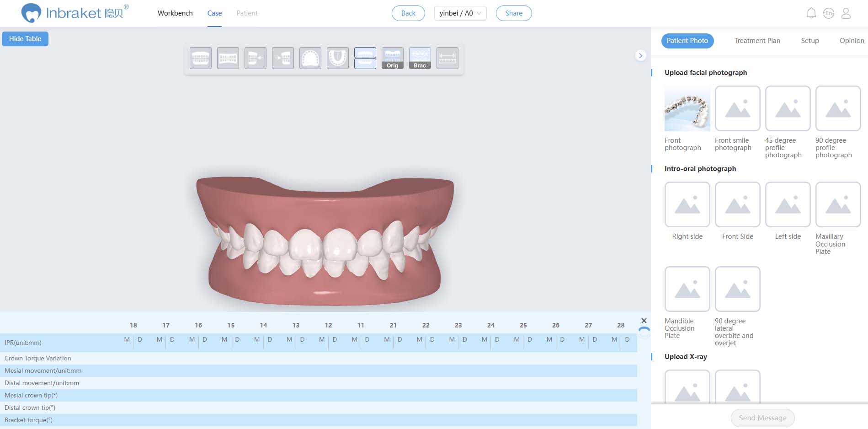Image resolution: width=868 pixels, height=429 pixels.
Task: Upload the Front Side intra-oral photo
Action: pos(738,204)
